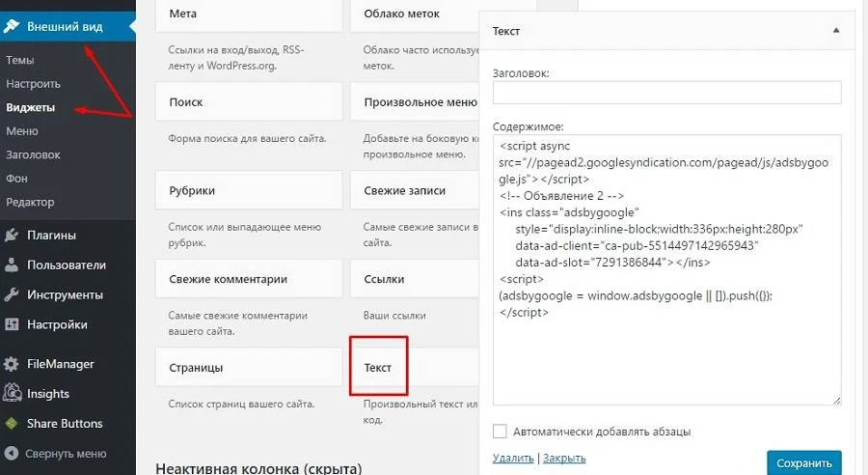Click Свернуть меню label
The width and height of the screenshot is (868, 475).
pos(66,454)
